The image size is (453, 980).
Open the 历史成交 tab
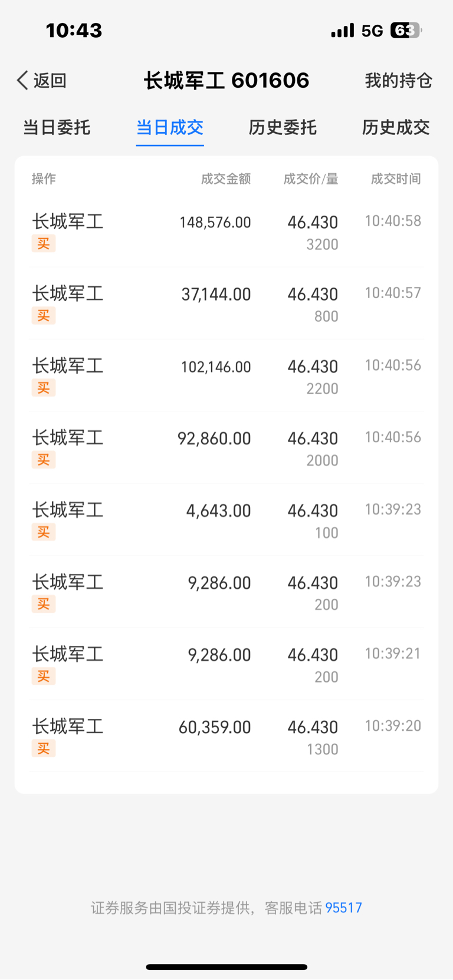click(x=396, y=127)
